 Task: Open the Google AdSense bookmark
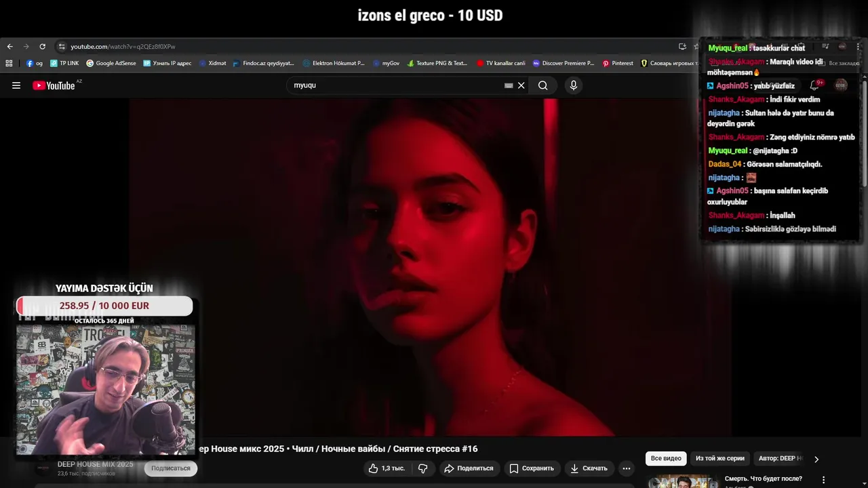(111, 63)
